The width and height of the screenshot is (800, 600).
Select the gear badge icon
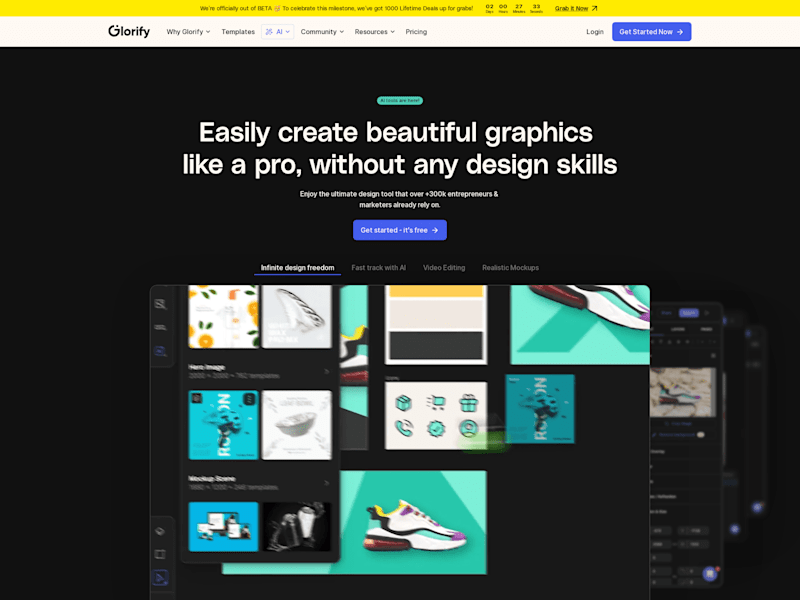436,428
